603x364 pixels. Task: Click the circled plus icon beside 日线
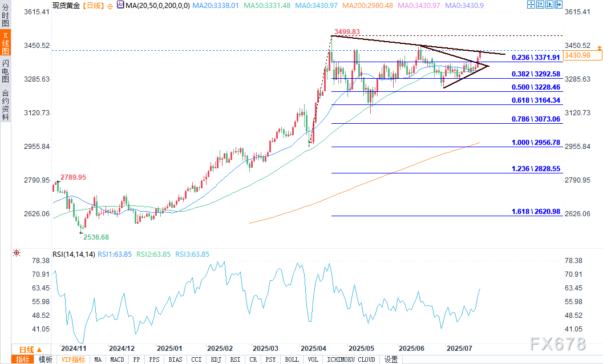[x=110, y=5]
